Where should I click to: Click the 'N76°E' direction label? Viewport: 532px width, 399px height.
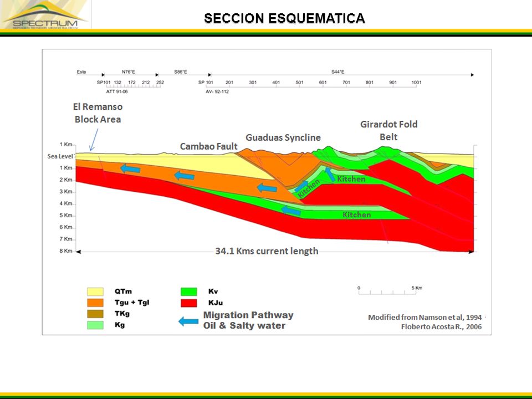pos(129,72)
